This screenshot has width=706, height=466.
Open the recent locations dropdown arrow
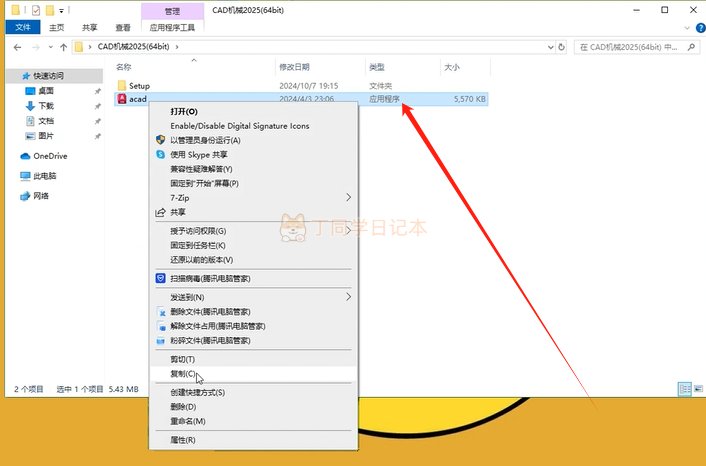pos(50,47)
